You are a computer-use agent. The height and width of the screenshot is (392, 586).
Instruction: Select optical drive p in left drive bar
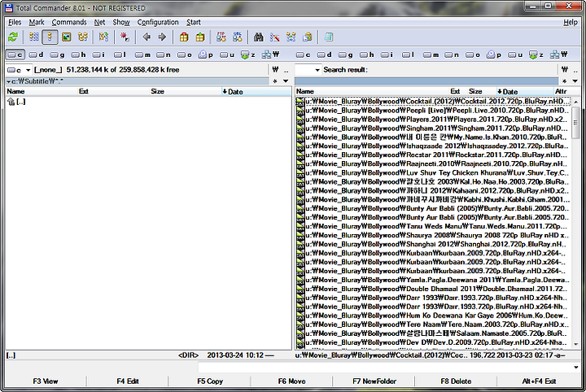tap(206, 54)
